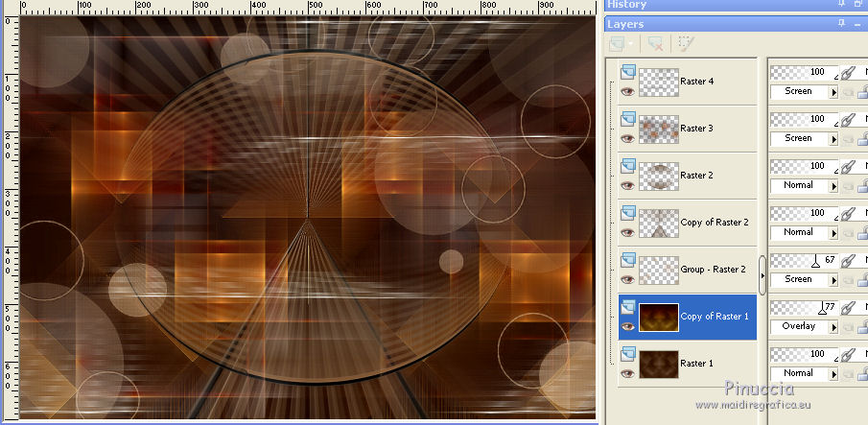868x425 pixels.
Task: Open blend mode dropdown for Raster 4
Action: click(833, 92)
